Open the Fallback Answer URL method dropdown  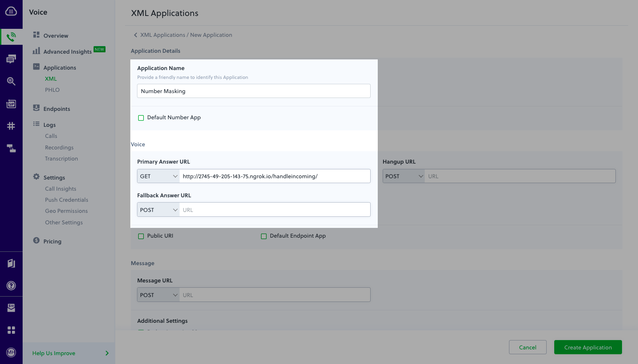click(x=158, y=209)
